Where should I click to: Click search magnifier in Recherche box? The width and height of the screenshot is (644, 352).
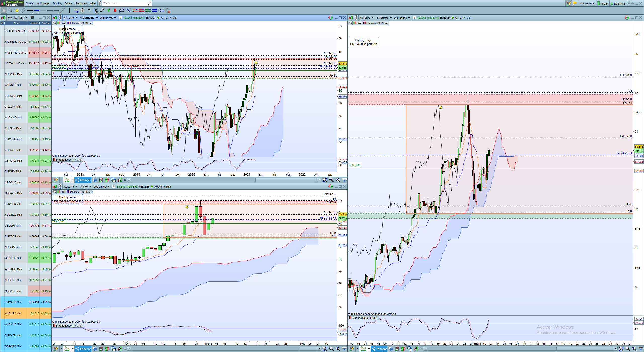coord(149,3)
